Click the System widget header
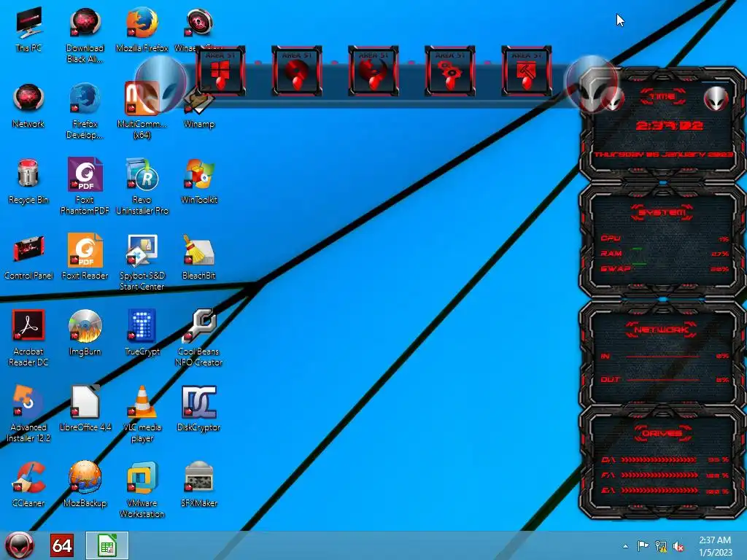This screenshot has height=560, width=747. 662,212
